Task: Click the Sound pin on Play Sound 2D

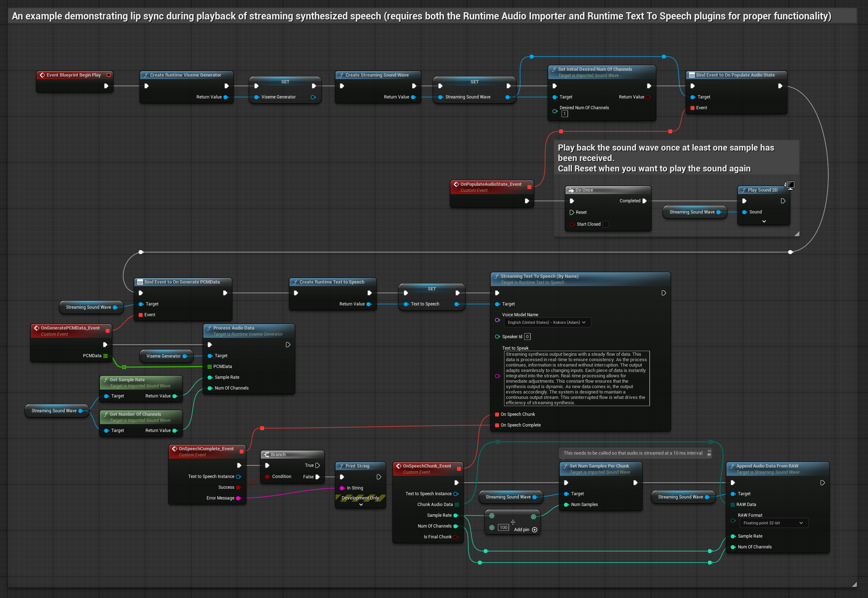Action: 745,212
